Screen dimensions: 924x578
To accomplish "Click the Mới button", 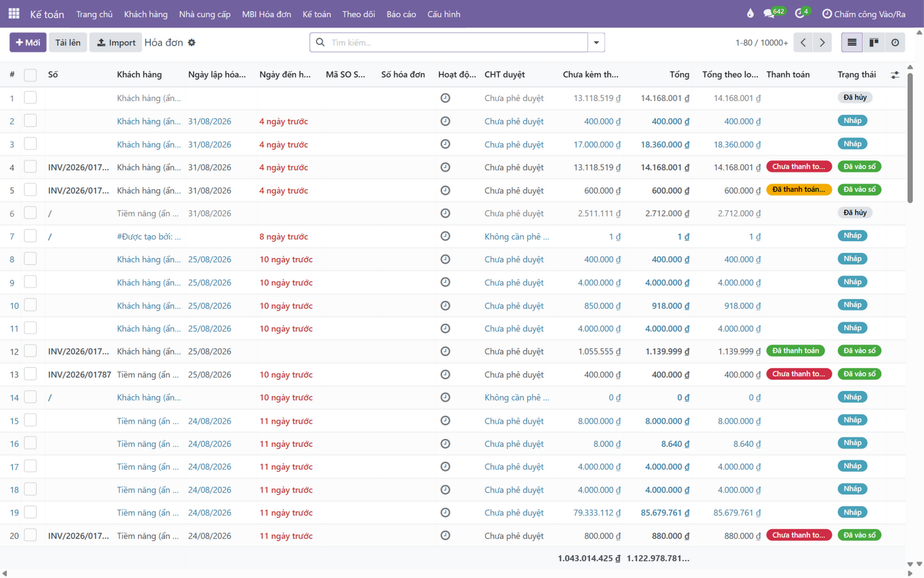I will pyautogui.click(x=28, y=43).
